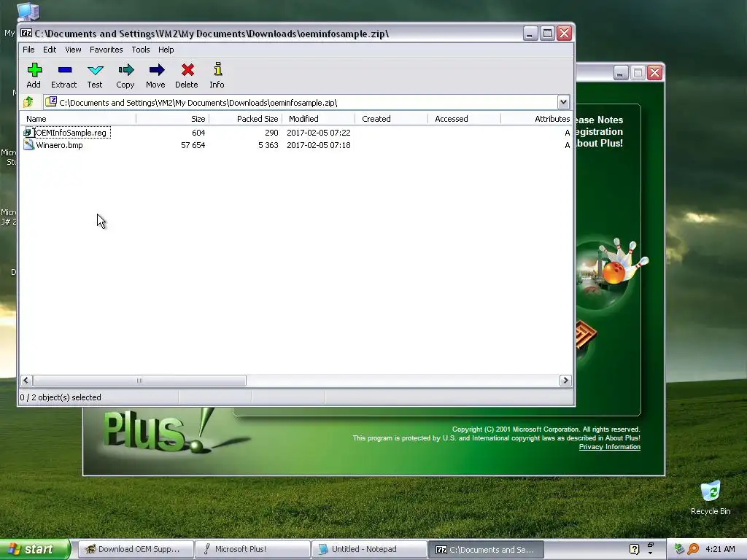Click the red Delete icon
This screenshot has width=747, height=560.
coord(187,70)
